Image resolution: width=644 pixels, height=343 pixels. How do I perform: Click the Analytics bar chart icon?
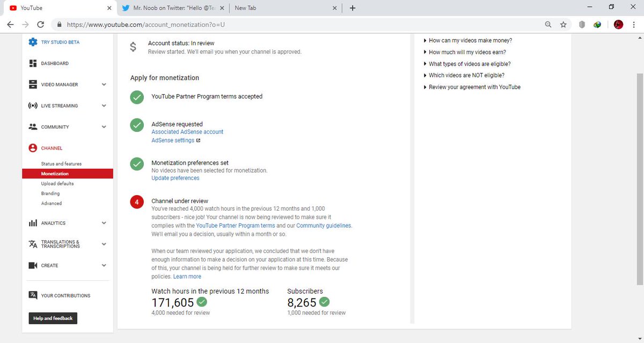[33, 223]
